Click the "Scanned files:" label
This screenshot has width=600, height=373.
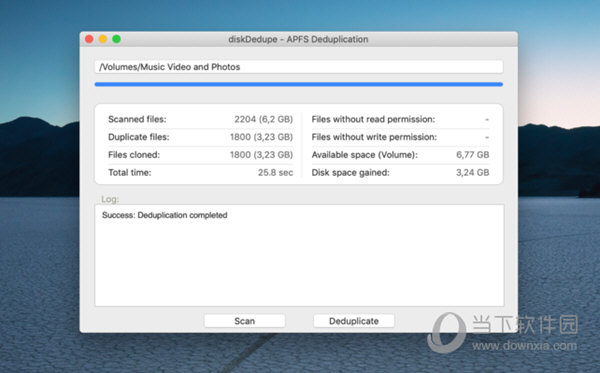(137, 119)
